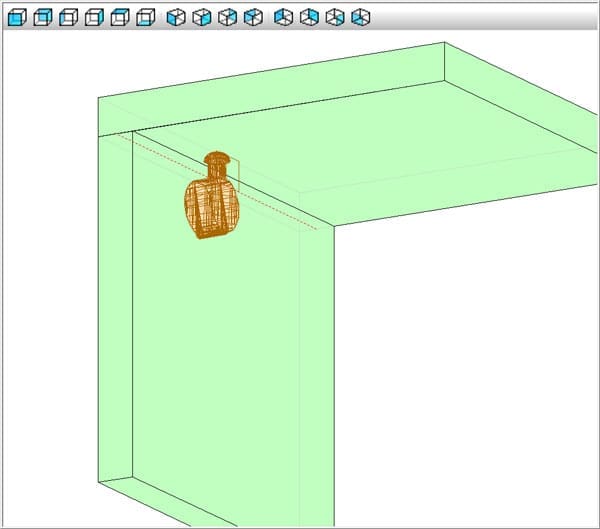Pick third isometric cube in last group
600x529 pixels.
tap(335, 17)
